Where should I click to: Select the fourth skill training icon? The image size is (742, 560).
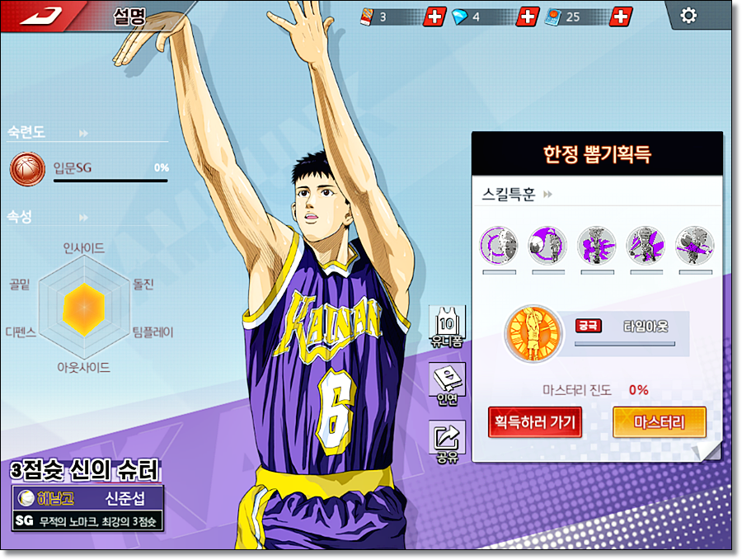[646, 245]
